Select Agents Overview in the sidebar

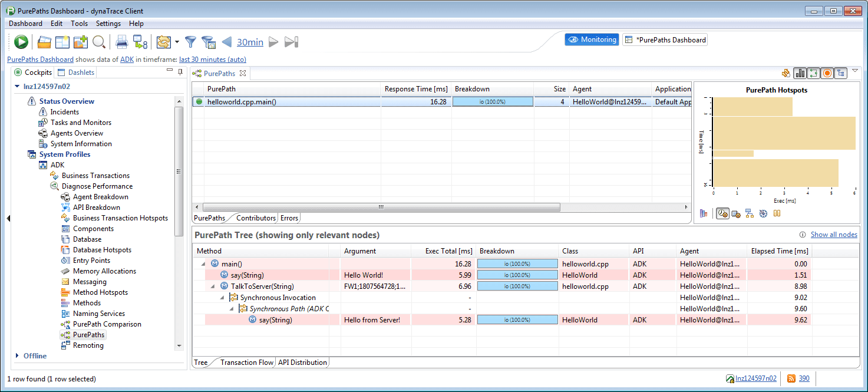[x=77, y=133]
